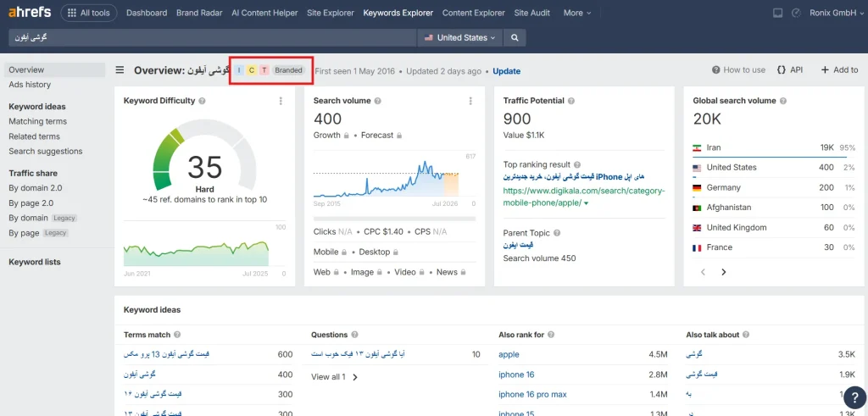This screenshot has height=416, width=868.
Task: Click the Growth lock icon
Action: point(346,136)
